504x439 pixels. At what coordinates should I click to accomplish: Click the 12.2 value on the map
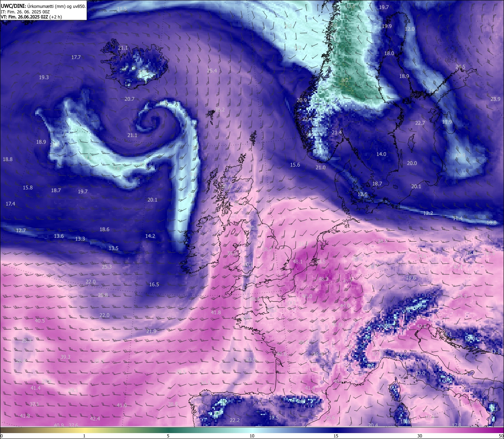(428, 213)
